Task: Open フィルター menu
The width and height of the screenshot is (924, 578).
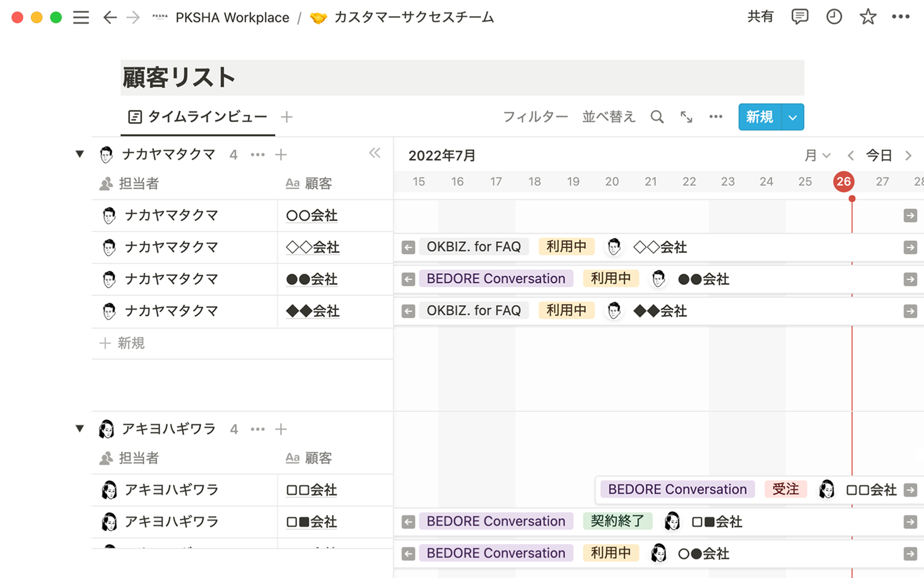Action: tap(536, 117)
